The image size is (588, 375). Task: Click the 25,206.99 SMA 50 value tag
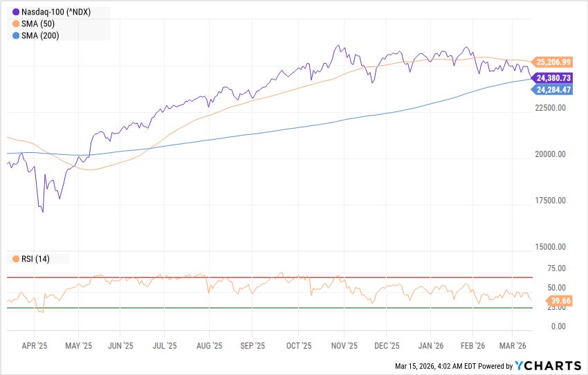[553, 62]
